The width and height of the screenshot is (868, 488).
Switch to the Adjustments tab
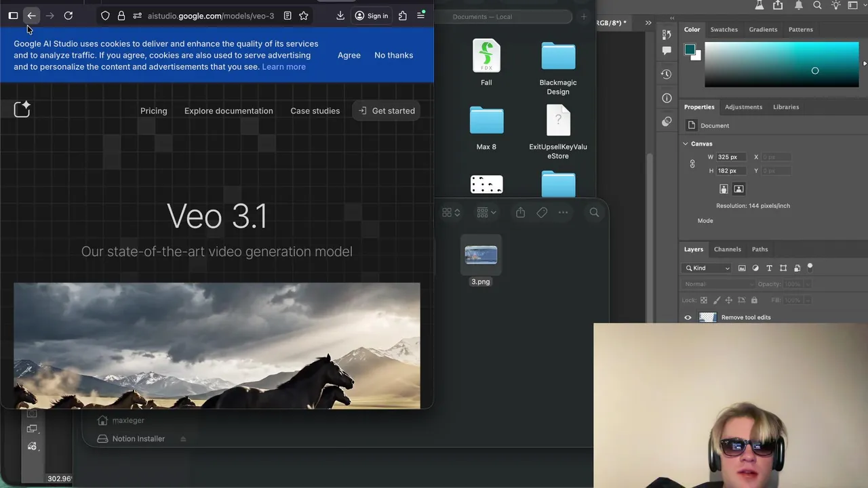[x=743, y=107]
